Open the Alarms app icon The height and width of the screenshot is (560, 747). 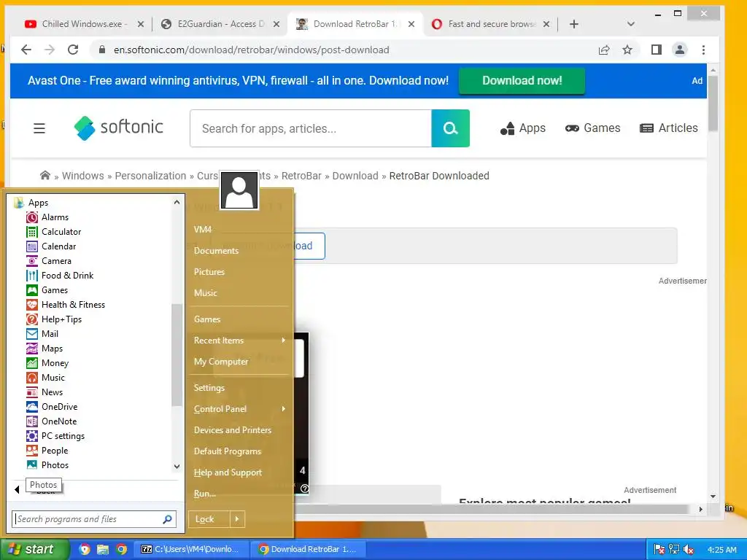[x=32, y=217]
